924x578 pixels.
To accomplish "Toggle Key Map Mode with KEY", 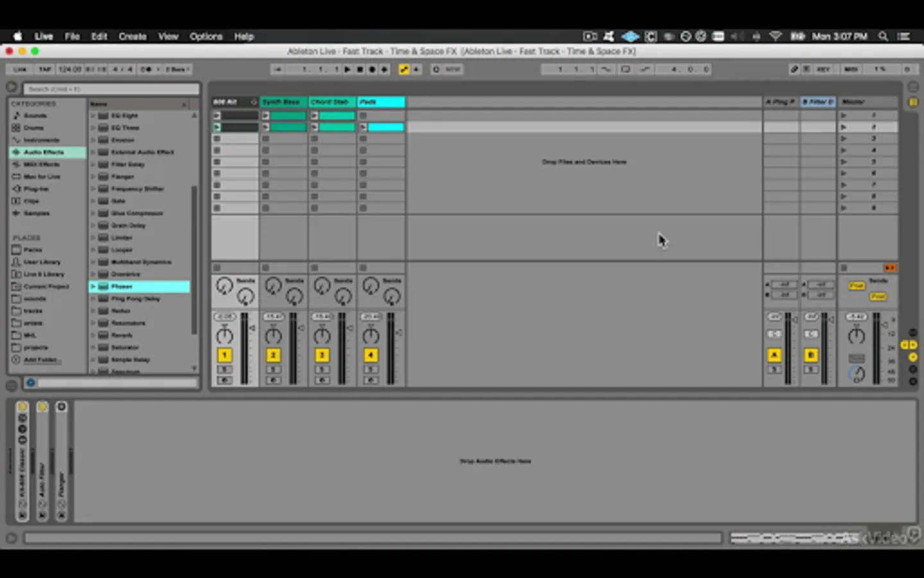I will 823,69.
